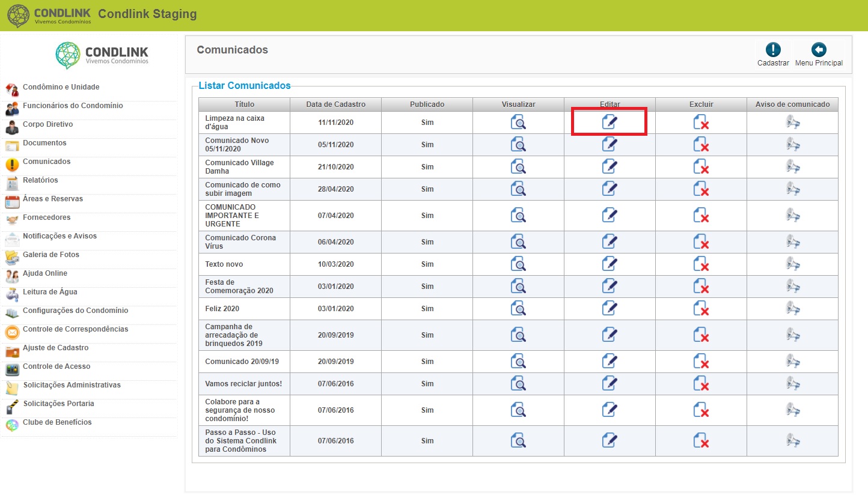Delete Campanha de arrecadação de brinquedos 2019

(x=701, y=335)
